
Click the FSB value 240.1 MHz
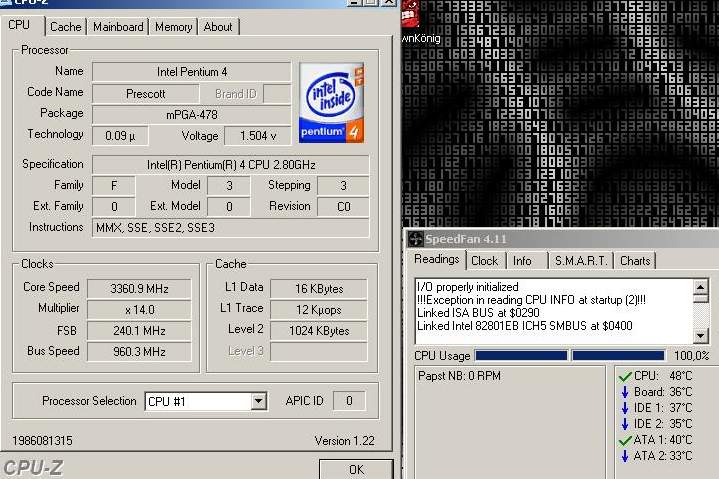(x=139, y=331)
